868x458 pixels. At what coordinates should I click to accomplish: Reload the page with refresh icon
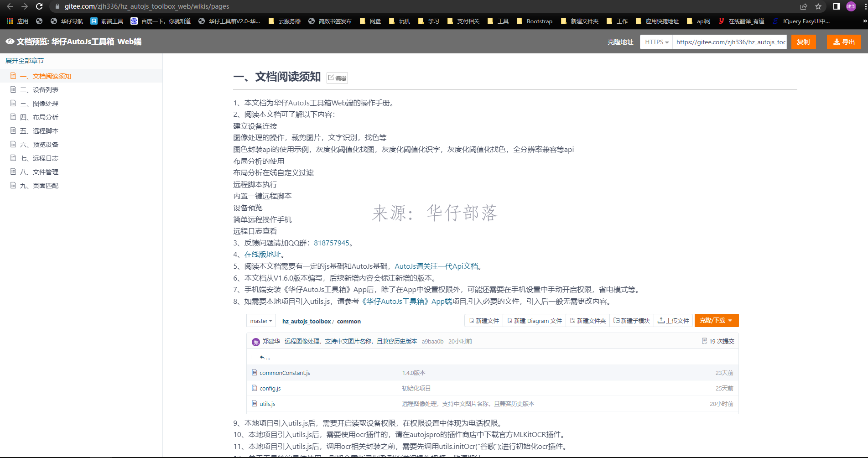pos(39,6)
